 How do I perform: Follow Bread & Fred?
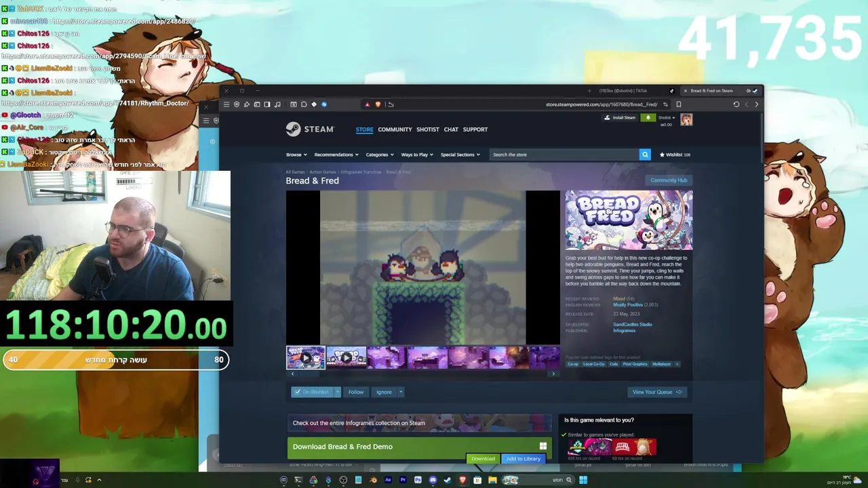pos(356,392)
